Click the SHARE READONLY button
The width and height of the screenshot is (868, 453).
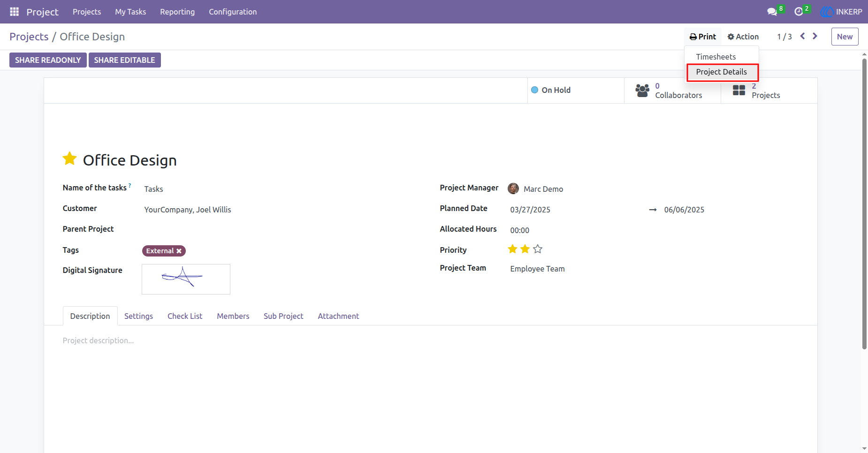tap(48, 60)
